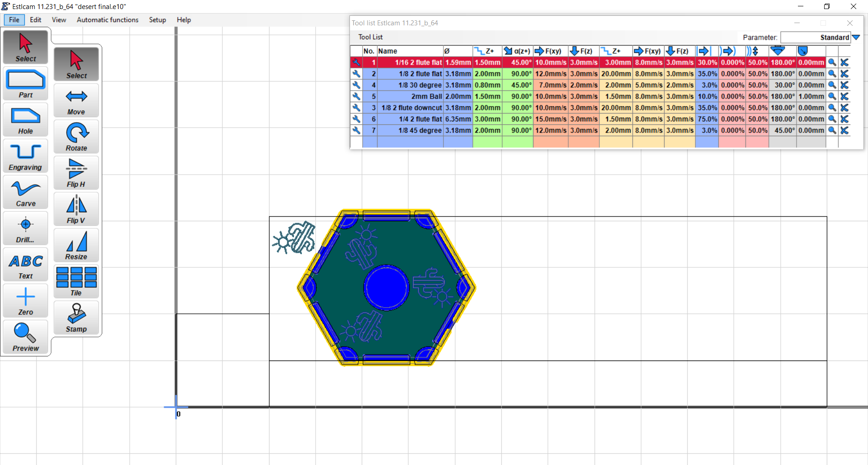This screenshot has height=465, width=868.
Task: Choose the Select tool above the Part tool
Action: pos(26,47)
